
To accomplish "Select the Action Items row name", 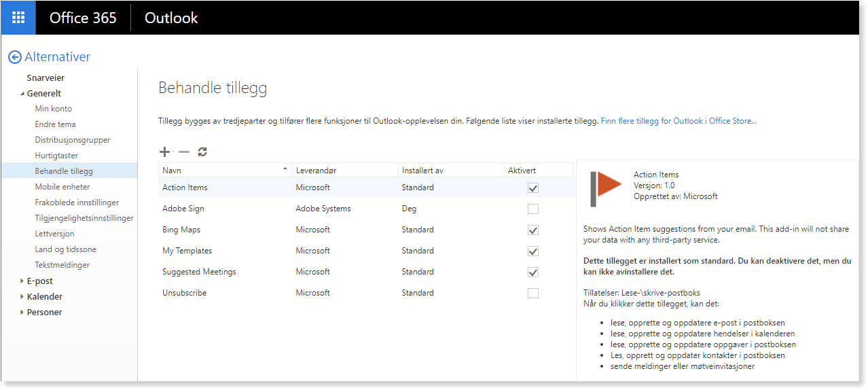I will 185,188.
